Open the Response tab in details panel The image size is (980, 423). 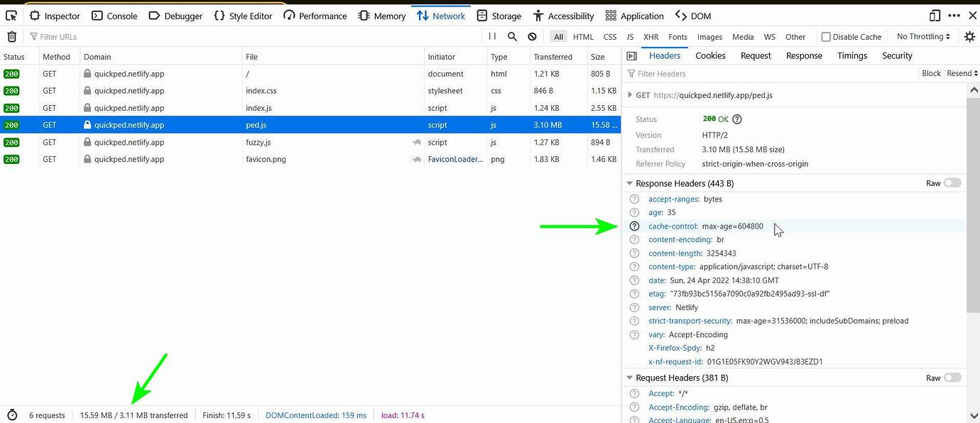coord(804,55)
